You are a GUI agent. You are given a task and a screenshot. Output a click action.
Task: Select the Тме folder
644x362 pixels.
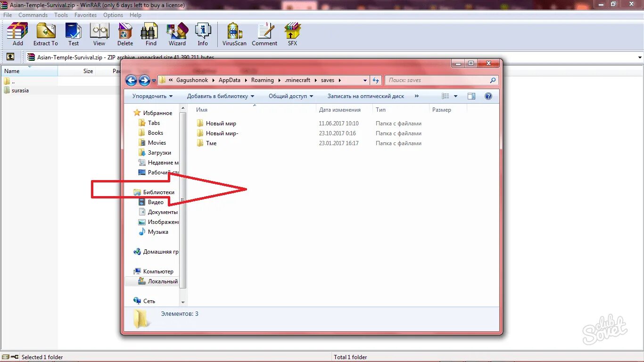pyautogui.click(x=206, y=143)
